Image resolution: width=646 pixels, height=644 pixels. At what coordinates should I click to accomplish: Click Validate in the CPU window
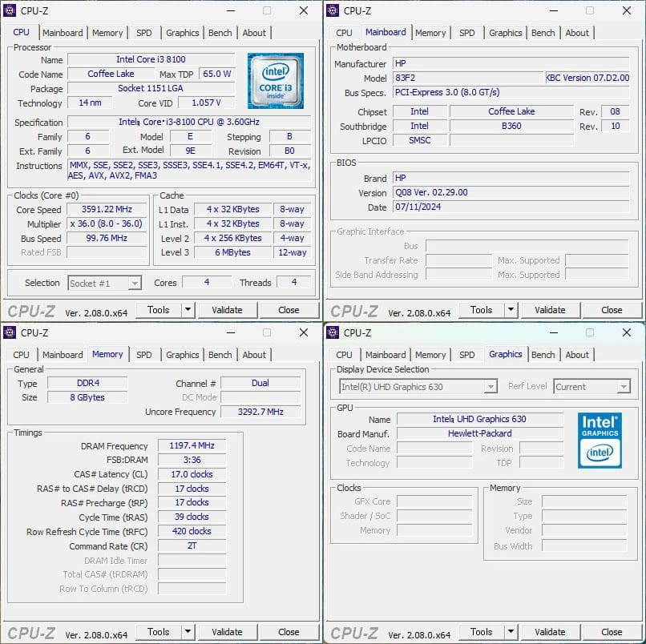[228, 310]
